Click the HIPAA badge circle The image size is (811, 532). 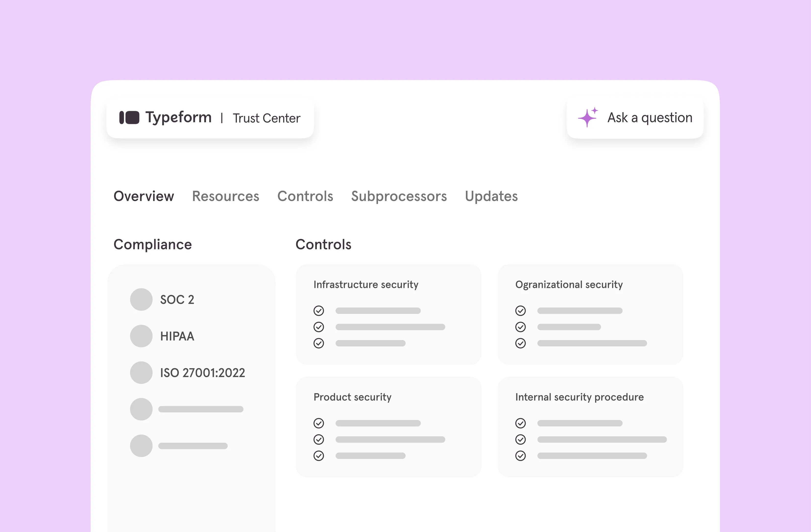point(141,336)
